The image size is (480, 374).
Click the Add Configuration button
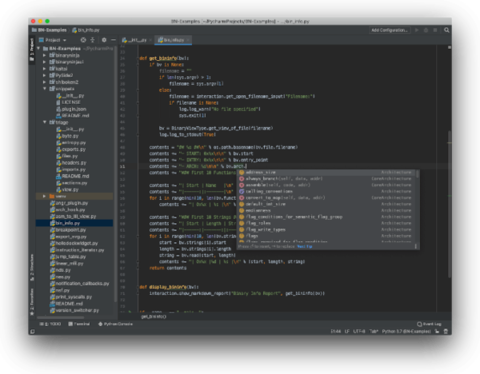[390, 30]
